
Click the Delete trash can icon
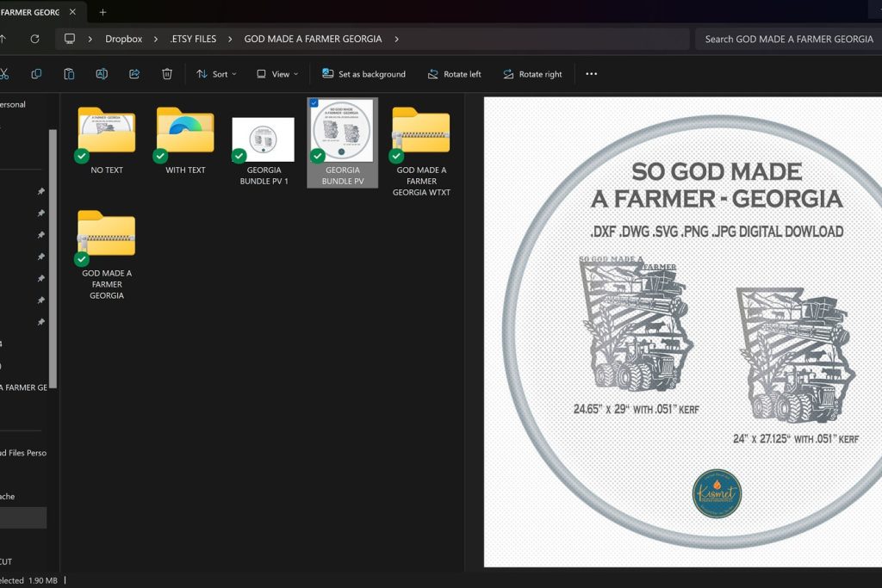[x=167, y=74]
